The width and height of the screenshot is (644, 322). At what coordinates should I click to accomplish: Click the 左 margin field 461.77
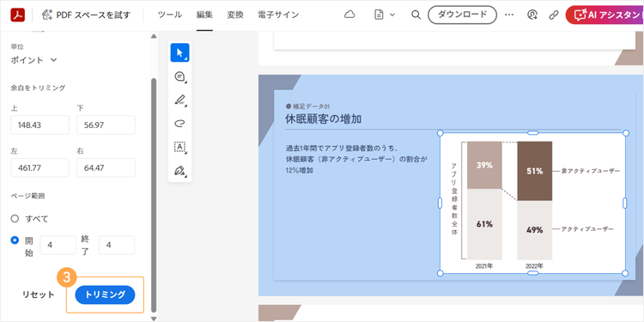(x=39, y=167)
